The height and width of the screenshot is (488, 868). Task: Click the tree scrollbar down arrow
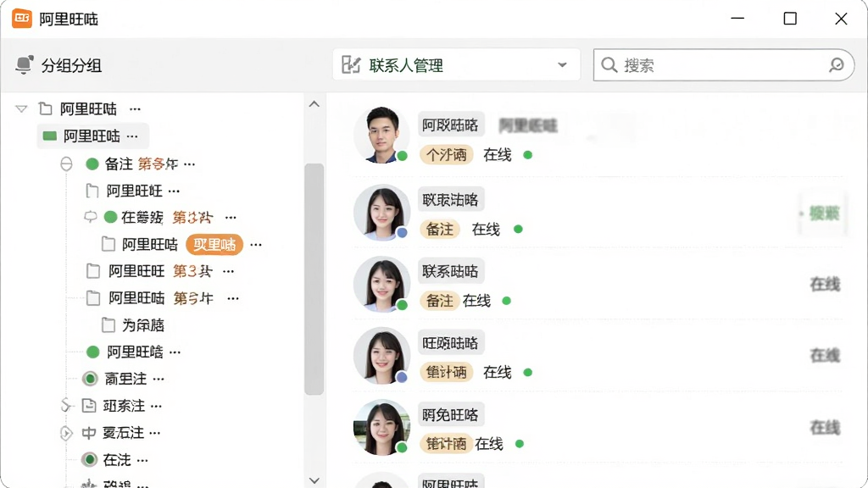[314, 480]
